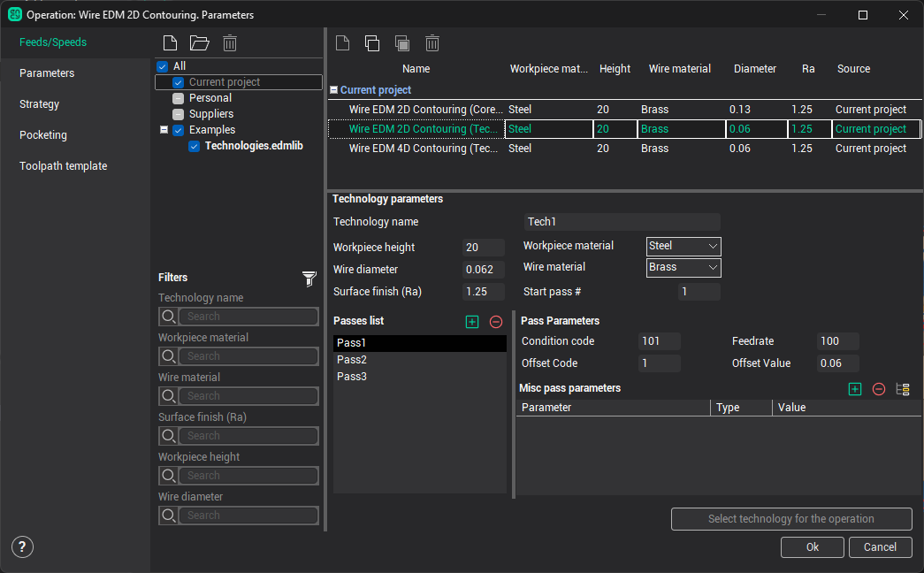
Task: Open the help question mark icon
Action: pos(22,547)
